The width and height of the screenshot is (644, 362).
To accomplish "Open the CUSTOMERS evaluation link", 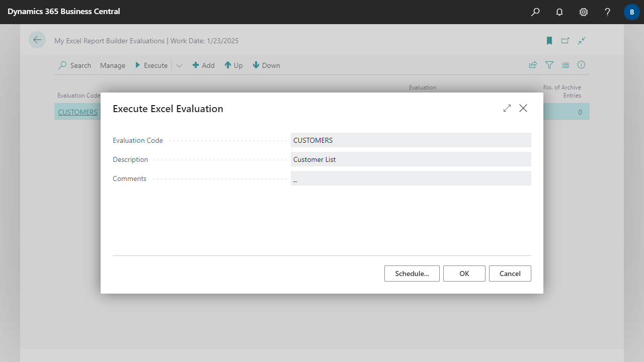I will (x=77, y=112).
